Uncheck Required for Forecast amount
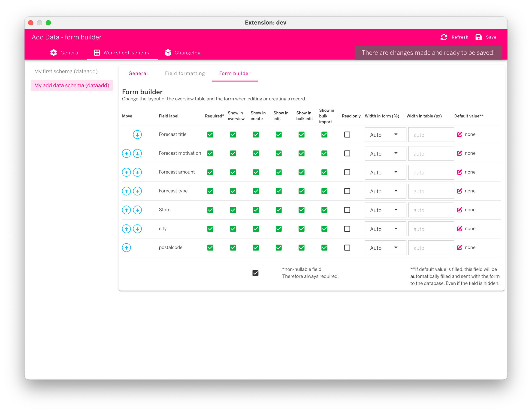The image size is (532, 412). tap(210, 172)
